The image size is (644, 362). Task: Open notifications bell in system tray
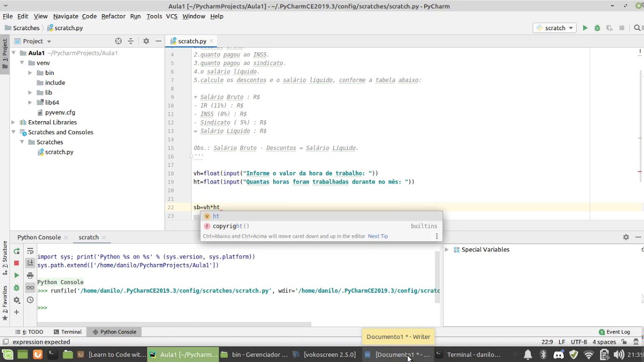coord(528,355)
